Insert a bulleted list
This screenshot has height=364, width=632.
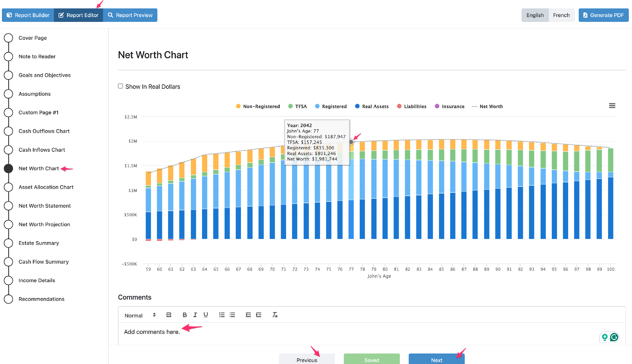tap(232, 315)
